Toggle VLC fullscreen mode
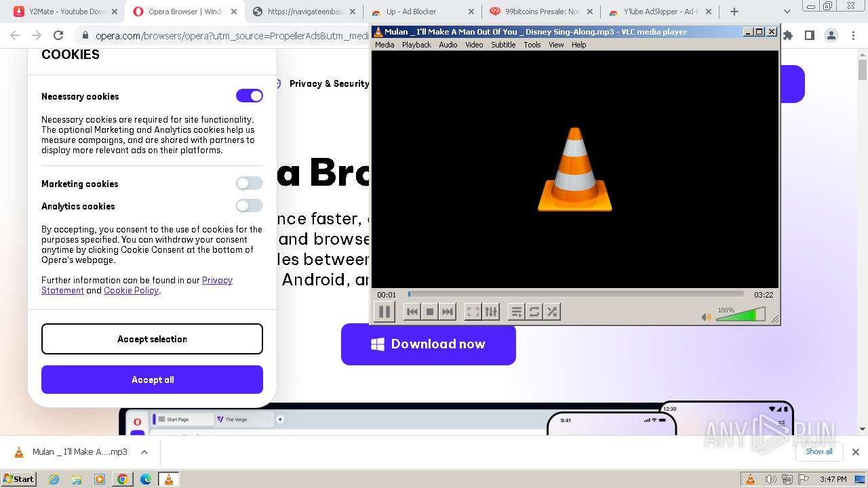Screen dimensions: 868x488 point(473,312)
